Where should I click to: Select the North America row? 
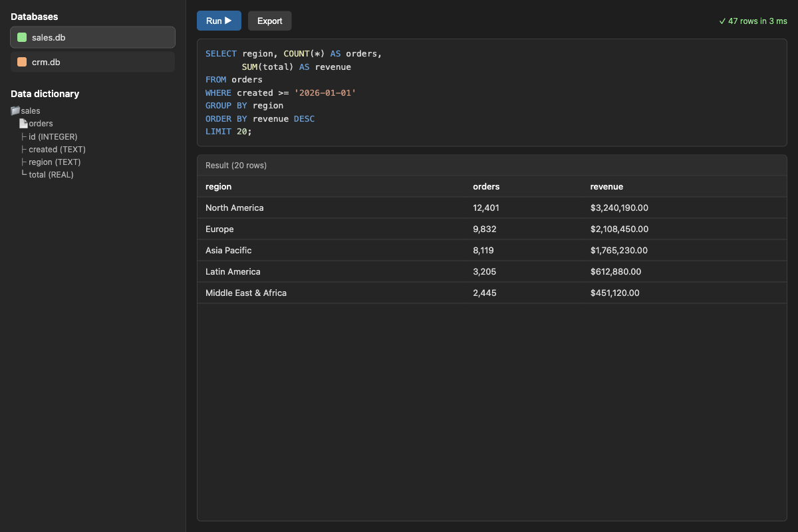491,207
